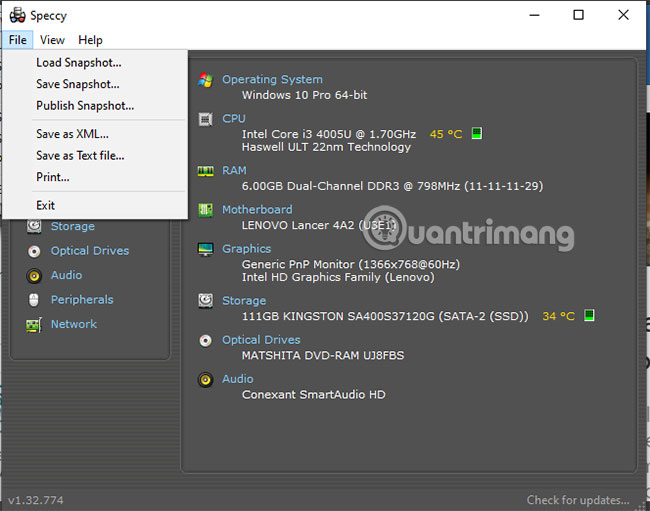The height and width of the screenshot is (511, 650).
Task: Click the Optical Drives disc icon in summary
Action: click(206, 340)
